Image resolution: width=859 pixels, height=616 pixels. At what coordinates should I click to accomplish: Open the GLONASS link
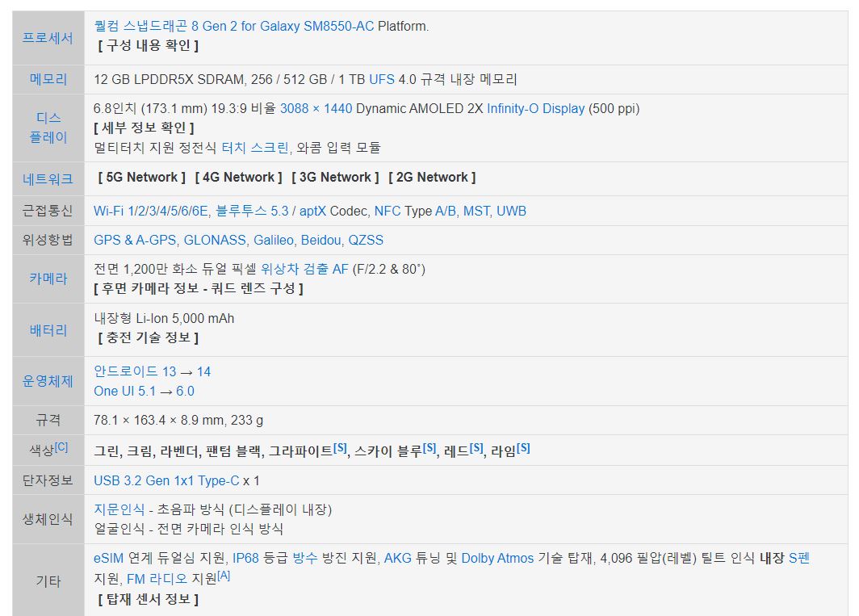[x=215, y=240]
